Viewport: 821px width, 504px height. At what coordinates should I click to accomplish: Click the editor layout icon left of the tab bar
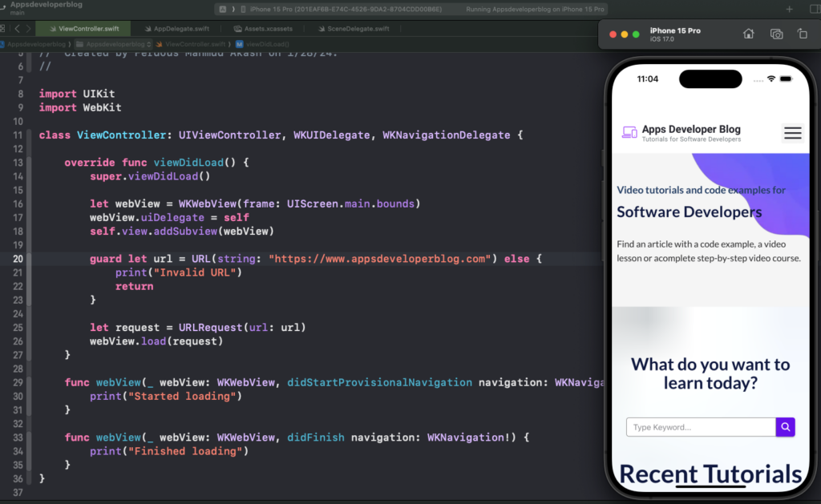(x=5, y=26)
